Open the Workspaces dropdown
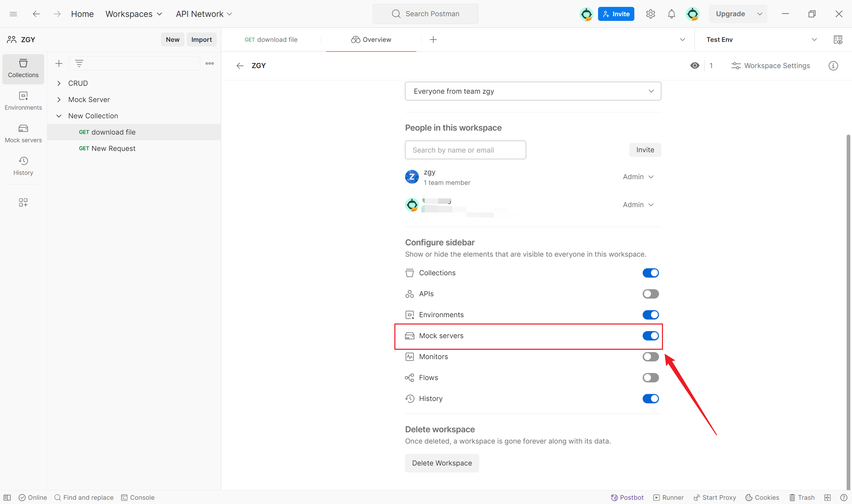 pos(134,14)
